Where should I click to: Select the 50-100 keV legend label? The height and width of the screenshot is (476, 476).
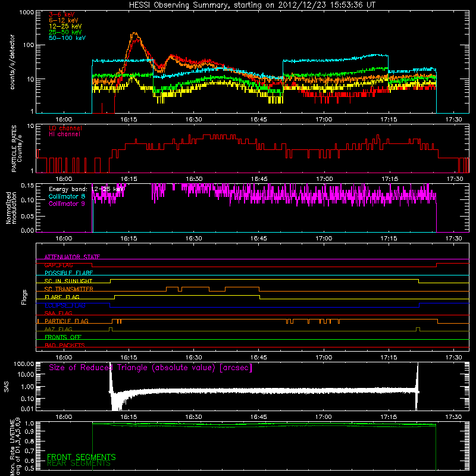click(x=67, y=38)
